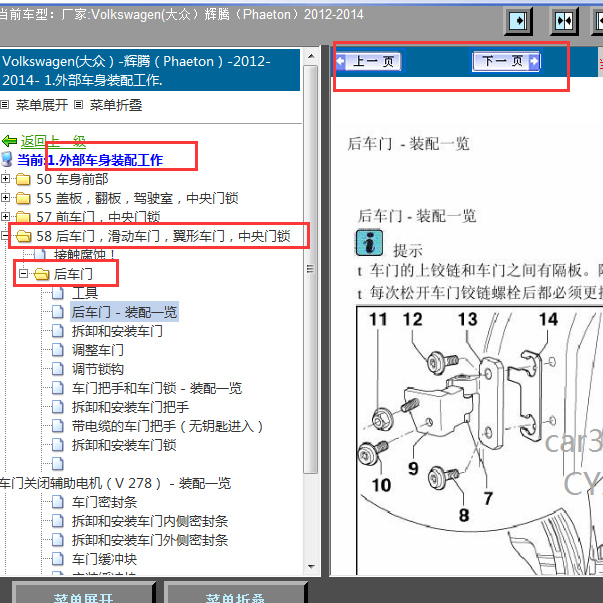Open 后车门 - 装配一览 document
603x603 pixels.
pyautogui.click(x=124, y=312)
